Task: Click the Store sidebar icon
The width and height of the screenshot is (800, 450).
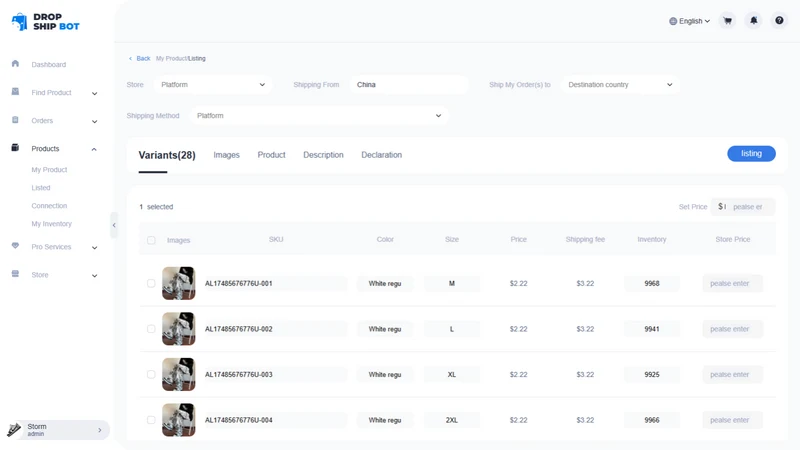Action: click(15, 274)
